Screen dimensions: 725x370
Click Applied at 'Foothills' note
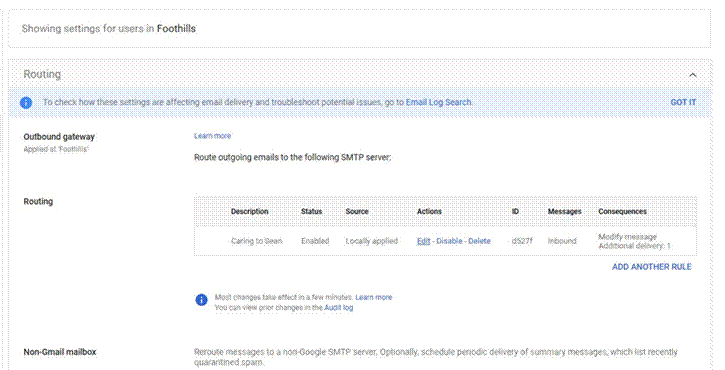[x=55, y=149]
